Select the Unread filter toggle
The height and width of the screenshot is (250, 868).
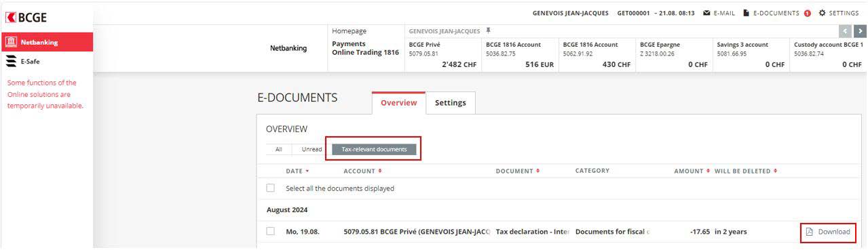[312, 149]
